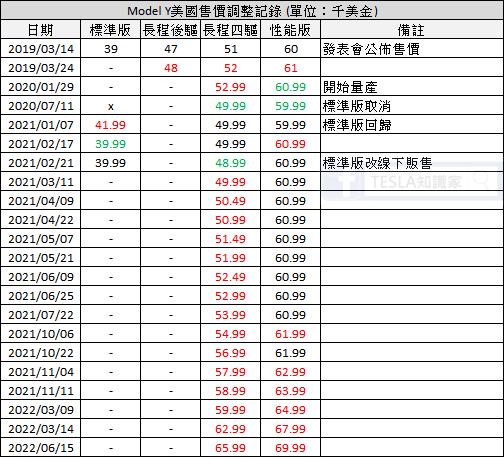Click the value 47 under 長程後驅
This screenshot has width=504, height=457.
(x=171, y=49)
